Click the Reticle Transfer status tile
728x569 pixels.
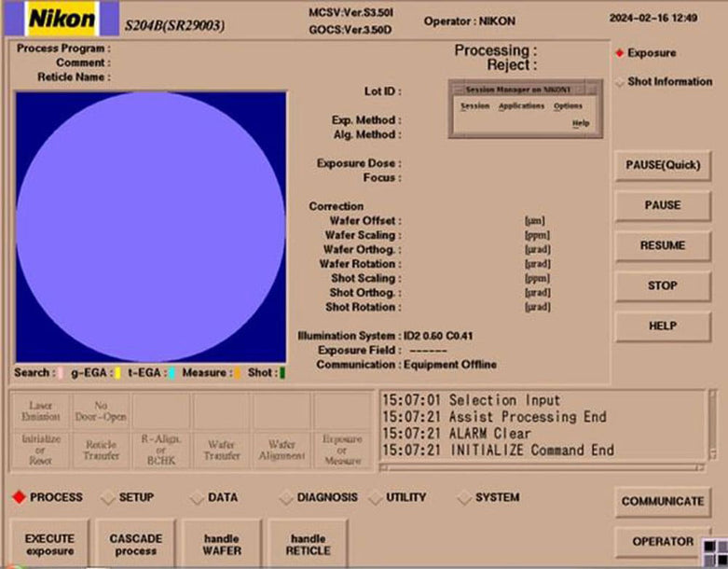click(x=101, y=451)
